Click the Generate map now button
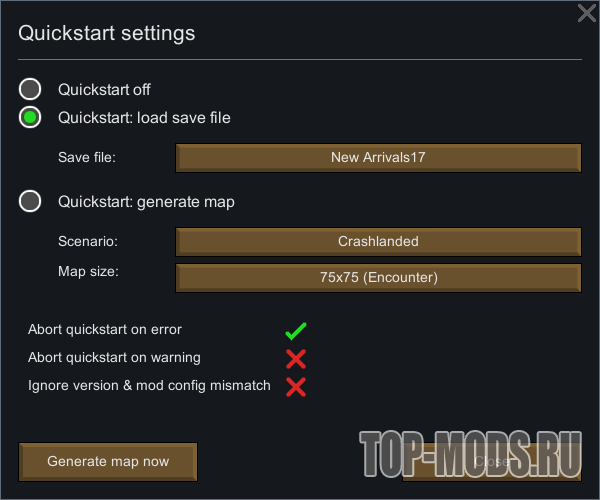600x500 pixels. (108, 462)
